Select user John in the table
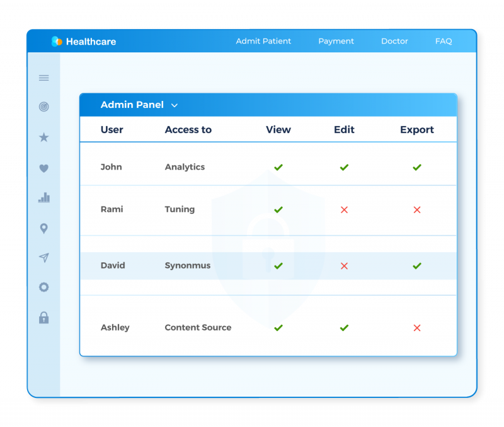504x427 pixels. tap(112, 167)
